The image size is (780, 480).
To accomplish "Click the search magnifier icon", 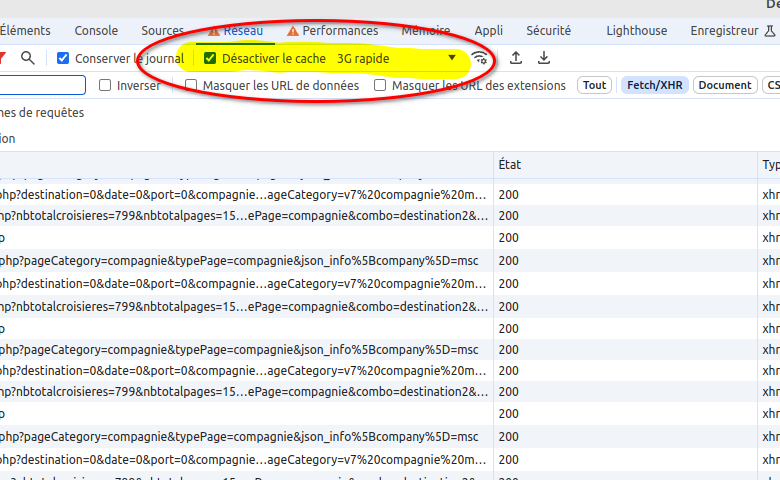I will pos(28,58).
